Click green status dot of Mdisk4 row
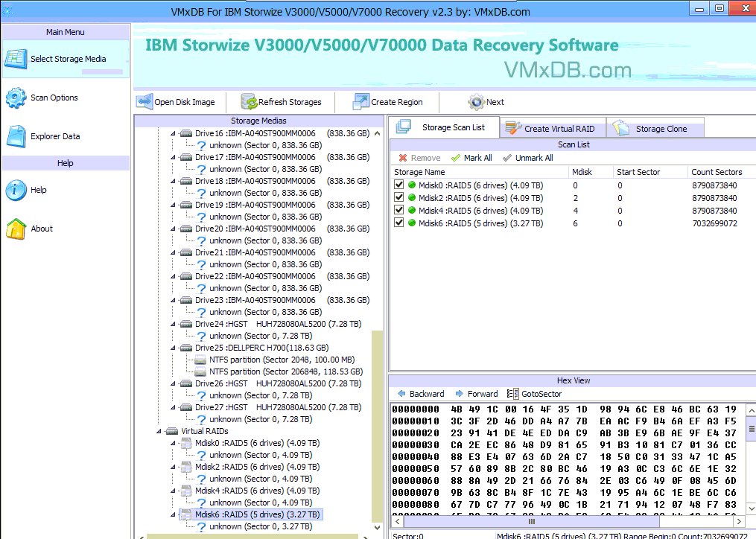 [x=412, y=210]
